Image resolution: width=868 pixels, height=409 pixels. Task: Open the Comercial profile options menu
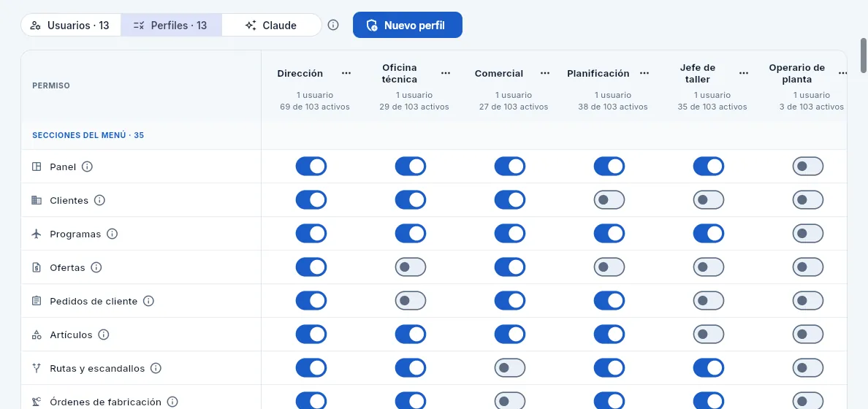coord(545,73)
